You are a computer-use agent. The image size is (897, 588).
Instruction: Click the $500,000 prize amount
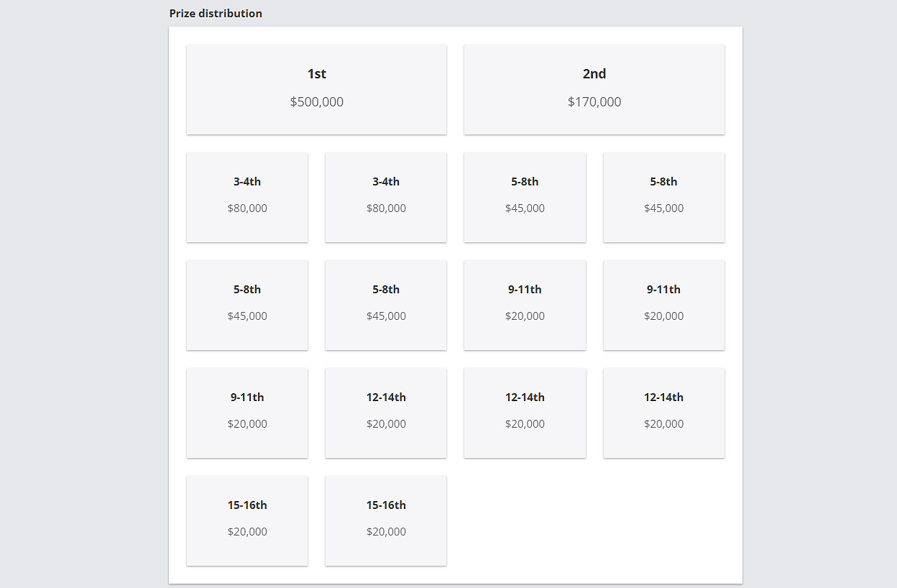[317, 102]
